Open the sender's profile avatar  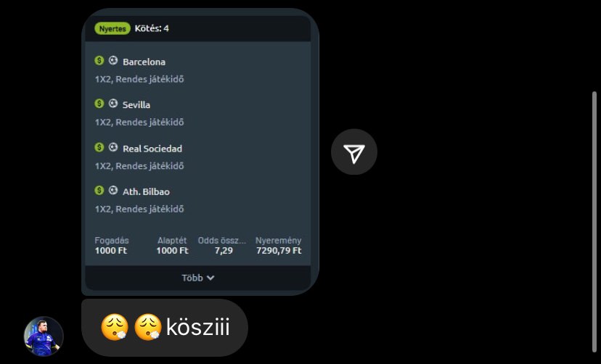[44, 336]
